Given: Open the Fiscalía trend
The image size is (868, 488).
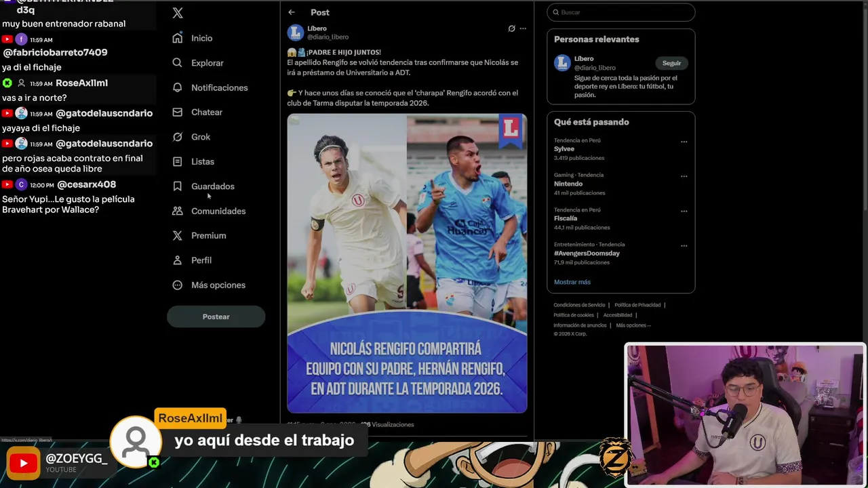Looking at the screenshot, I should tap(566, 218).
